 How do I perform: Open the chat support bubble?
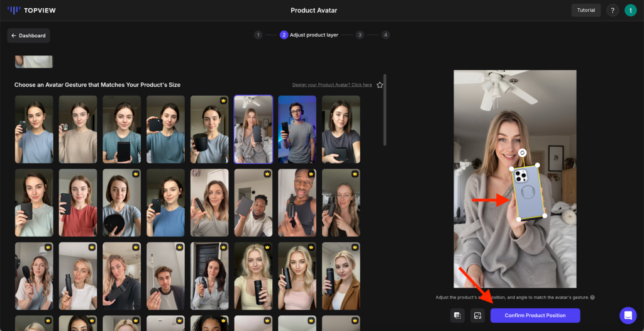628,315
